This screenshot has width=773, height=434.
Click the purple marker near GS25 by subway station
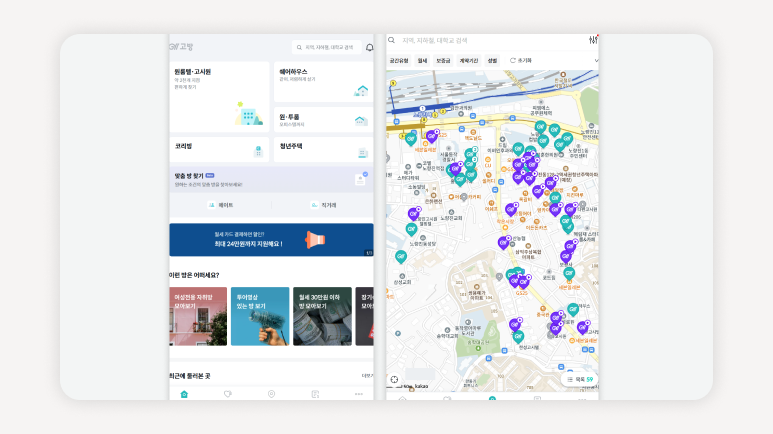[432, 136]
